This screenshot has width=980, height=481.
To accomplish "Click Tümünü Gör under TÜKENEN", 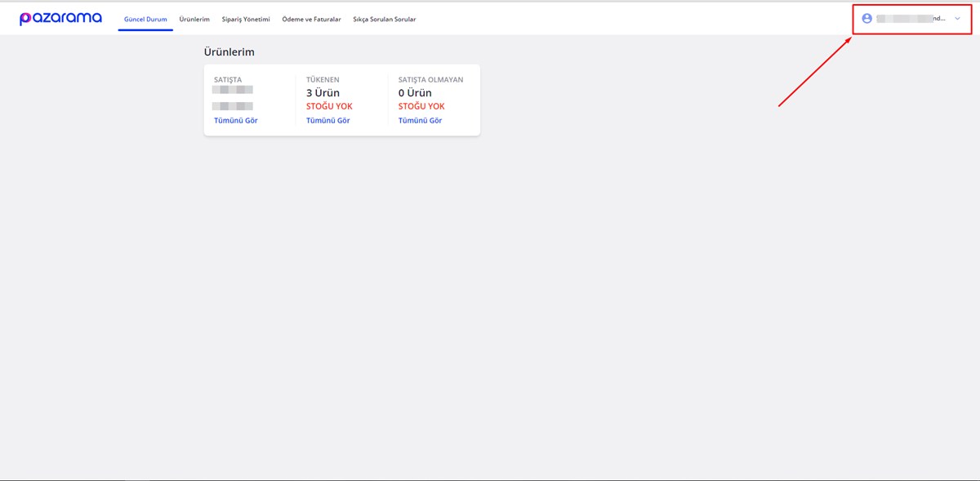I will pos(328,120).
